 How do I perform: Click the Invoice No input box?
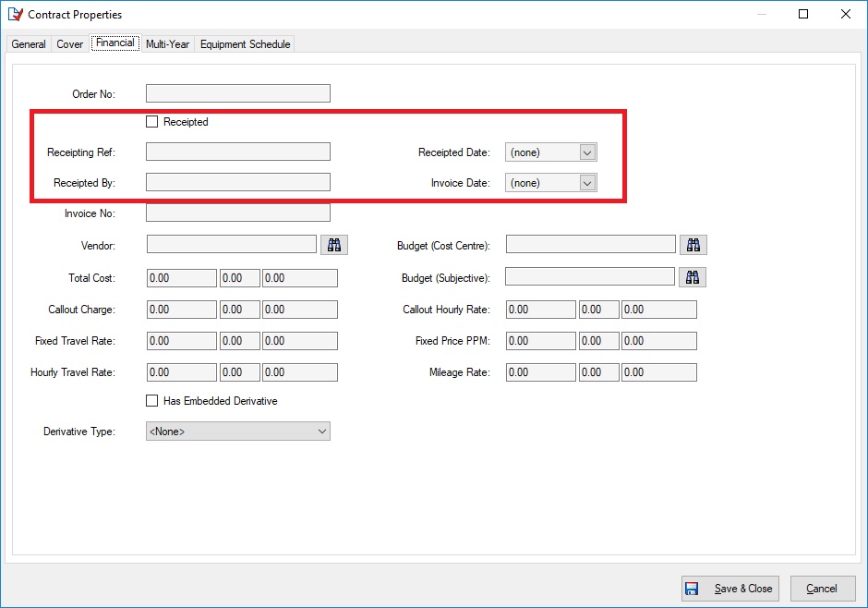[x=237, y=213]
